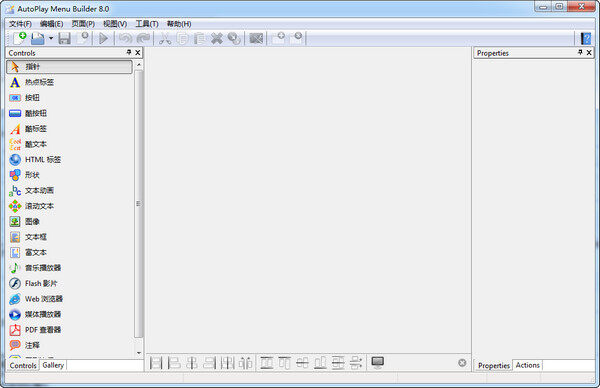Align top edges in the bottom toolbar
600x388 pixels.
[284, 363]
